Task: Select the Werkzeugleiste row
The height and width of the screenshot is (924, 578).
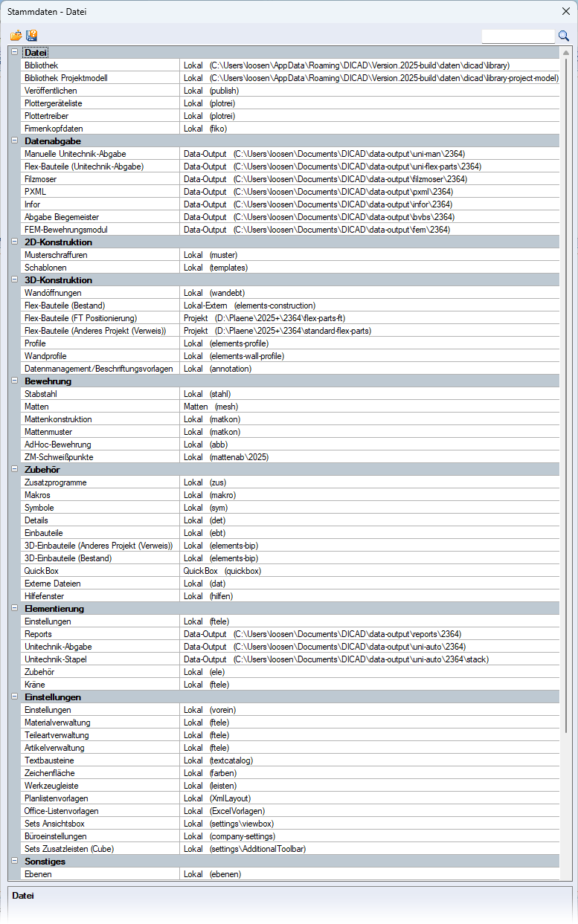Action: coord(290,786)
